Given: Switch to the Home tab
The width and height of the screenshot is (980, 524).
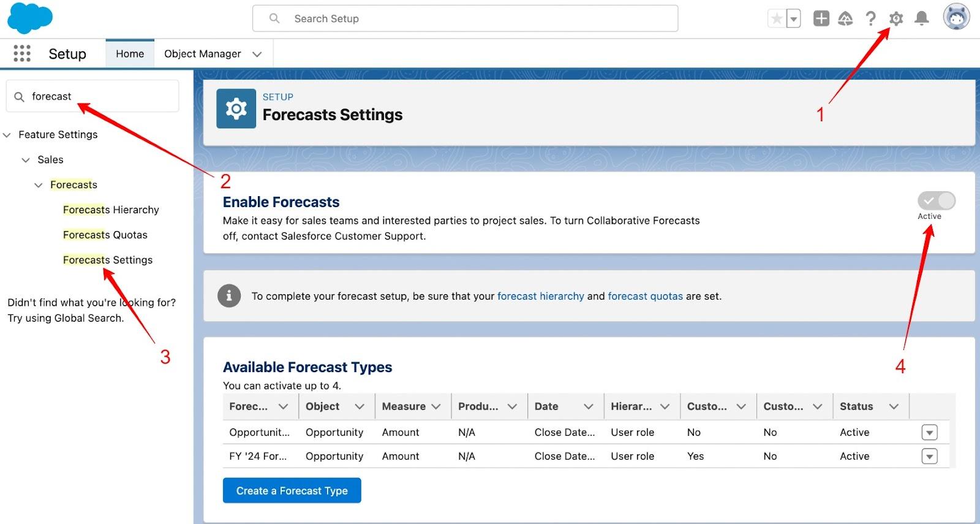Looking at the screenshot, I should pyautogui.click(x=130, y=54).
